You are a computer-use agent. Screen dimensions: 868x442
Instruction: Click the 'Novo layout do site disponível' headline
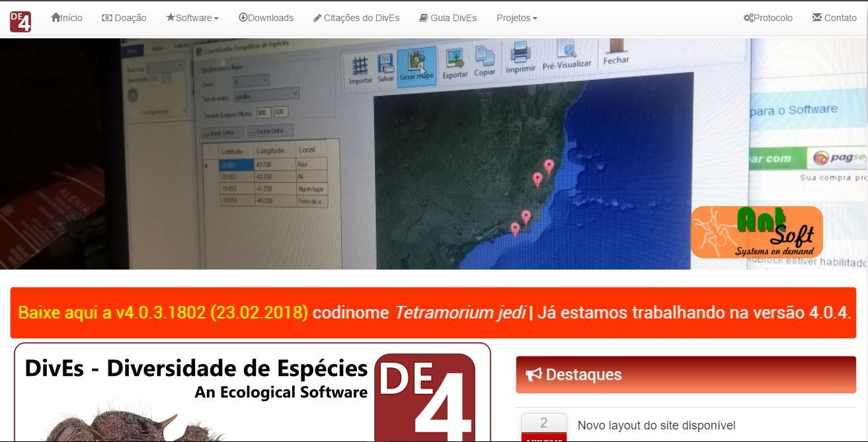656,425
